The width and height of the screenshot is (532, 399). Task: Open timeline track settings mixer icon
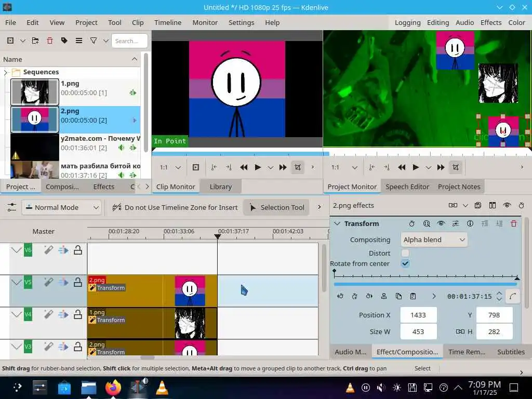click(11, 207)
